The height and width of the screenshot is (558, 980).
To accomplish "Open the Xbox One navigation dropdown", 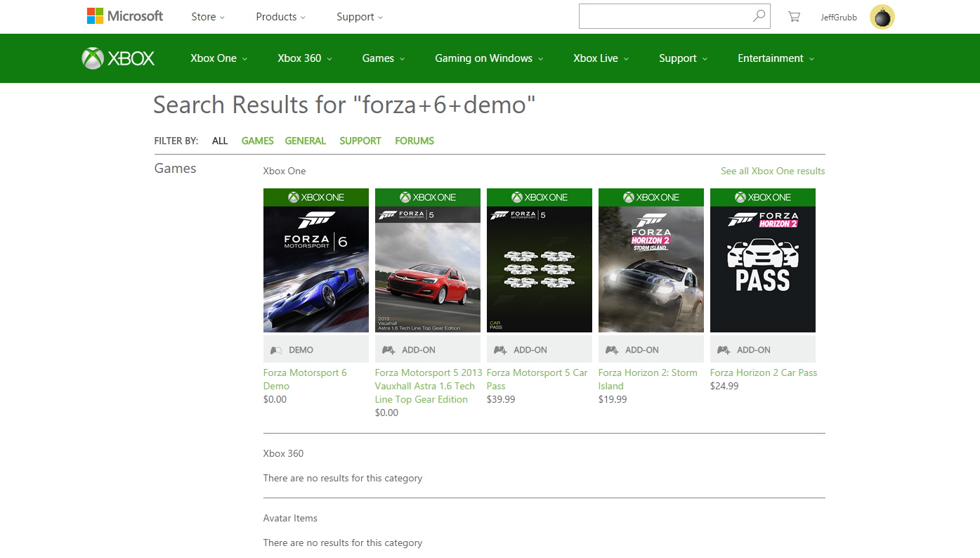I will tap(219, 58).
